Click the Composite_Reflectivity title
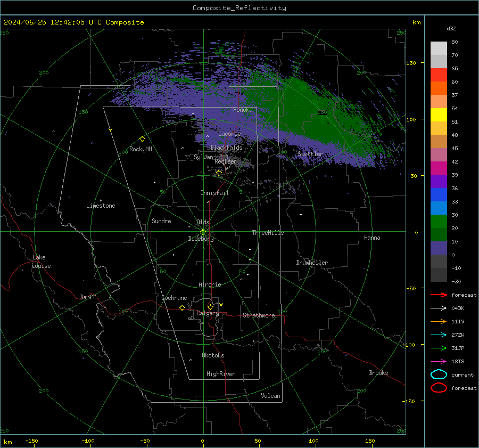Viewport: 479px width, 448px height. pos(240,8)
